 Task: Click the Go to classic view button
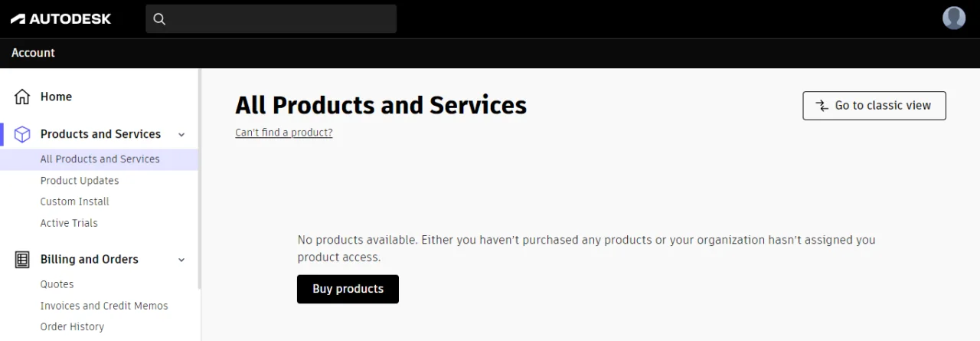click(874, 106)
